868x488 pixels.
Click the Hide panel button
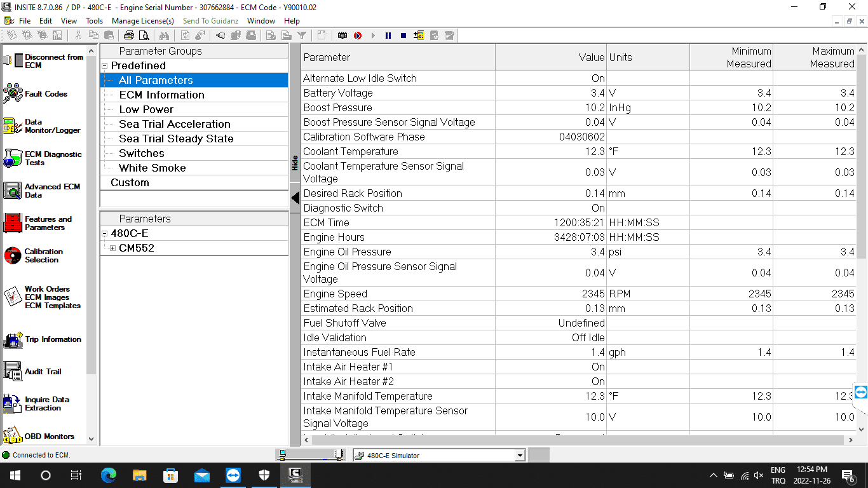point(295,163)
